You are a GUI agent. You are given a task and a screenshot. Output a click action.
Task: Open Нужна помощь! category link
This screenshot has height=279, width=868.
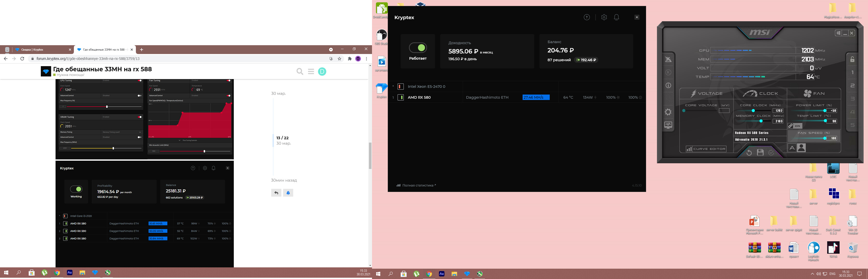(x=69, y=75)
